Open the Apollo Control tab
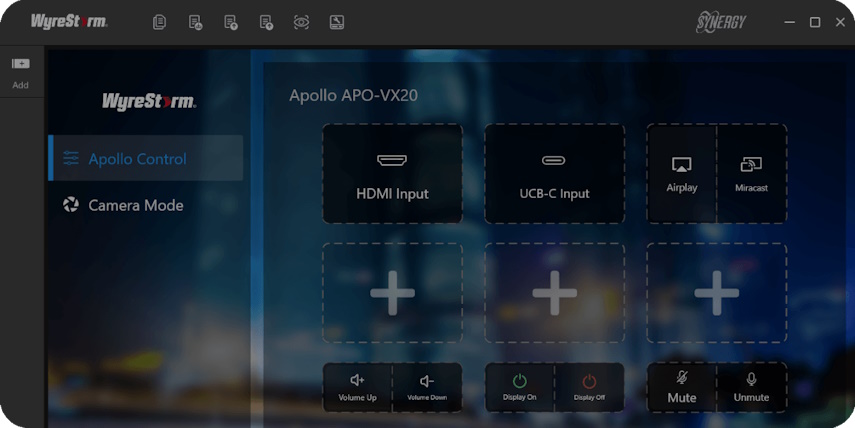 (x=146, y=159)
